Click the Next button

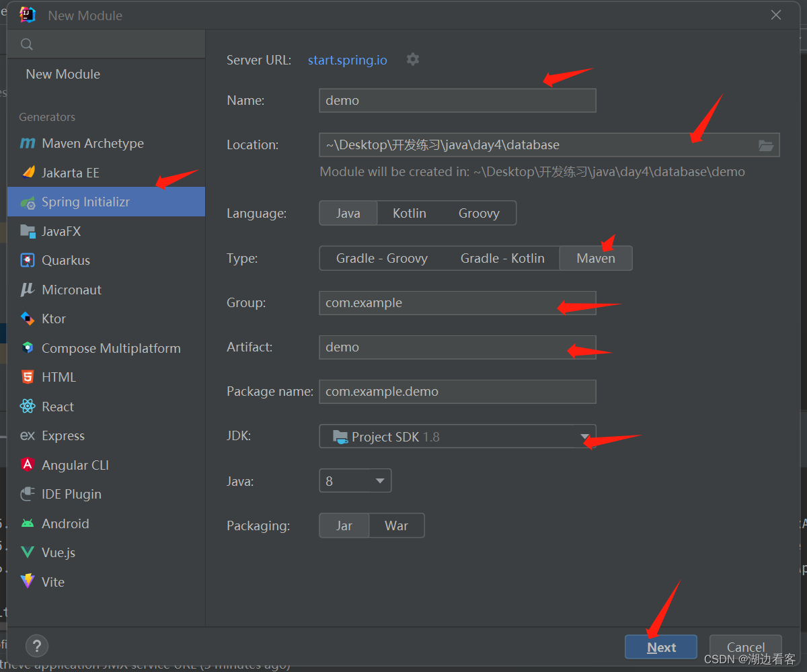[661, 647]
